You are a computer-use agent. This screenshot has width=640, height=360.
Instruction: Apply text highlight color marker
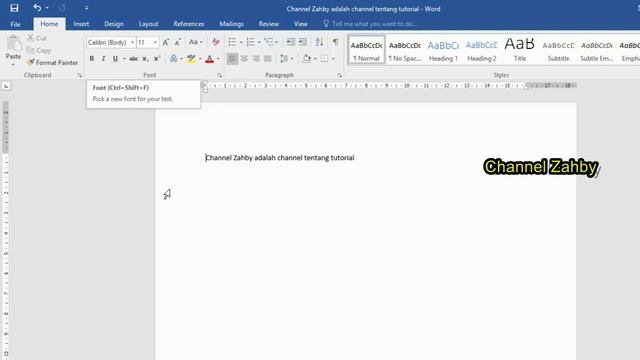[191, 59]
